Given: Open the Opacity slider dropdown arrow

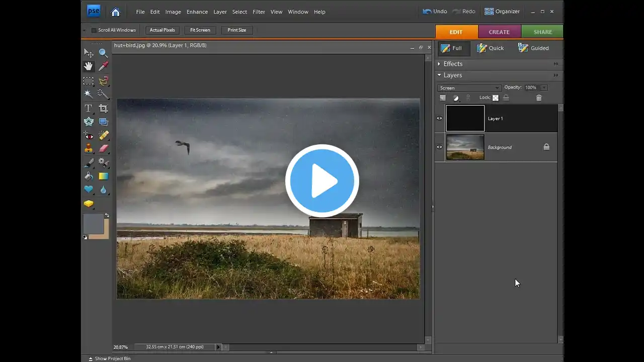Looking at the screenshot, I should pos(544,88).
